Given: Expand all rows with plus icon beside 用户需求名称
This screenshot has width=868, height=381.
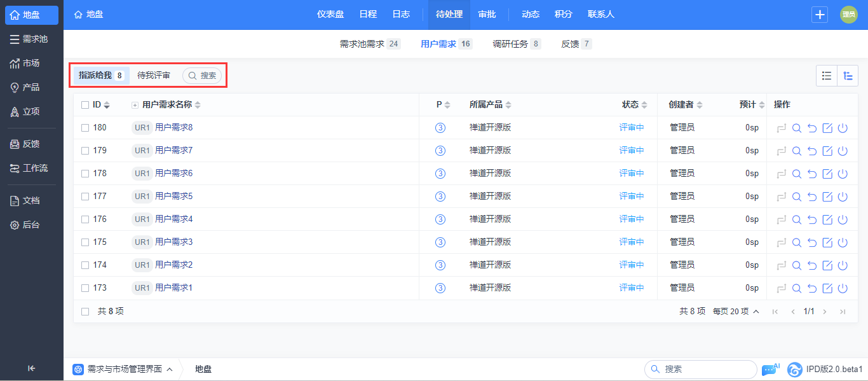Looking at the screenshot, I should point(135,105).
